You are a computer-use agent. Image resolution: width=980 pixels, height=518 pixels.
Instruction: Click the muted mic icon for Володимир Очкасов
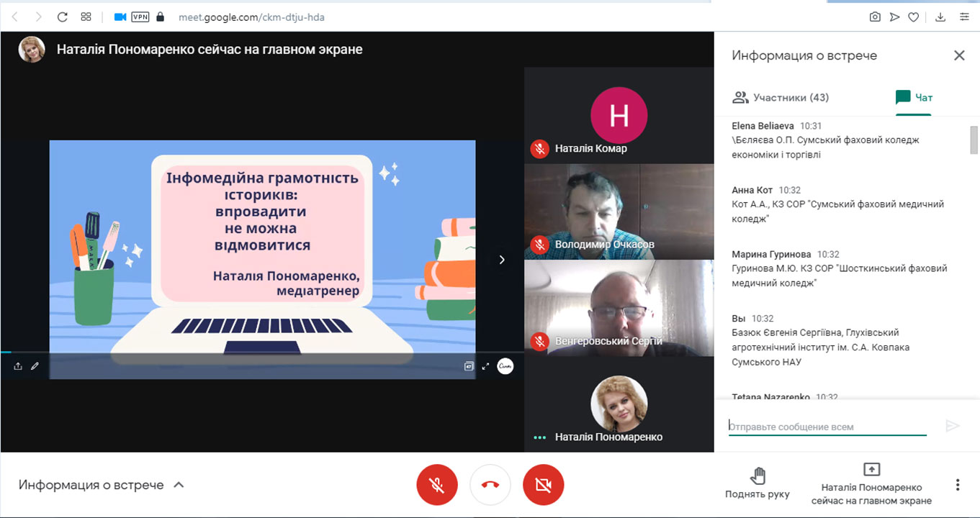pos(539,245)
